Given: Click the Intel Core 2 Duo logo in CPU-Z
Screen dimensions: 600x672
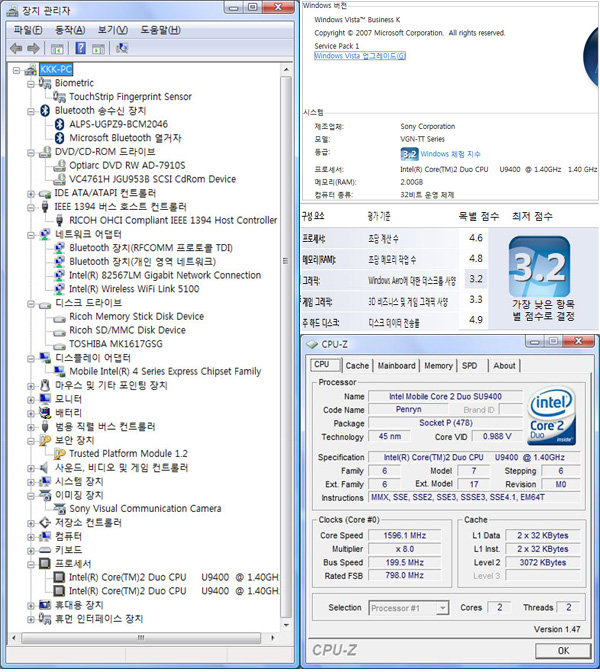Looking at the screenshot, I should tap(551, 416).
